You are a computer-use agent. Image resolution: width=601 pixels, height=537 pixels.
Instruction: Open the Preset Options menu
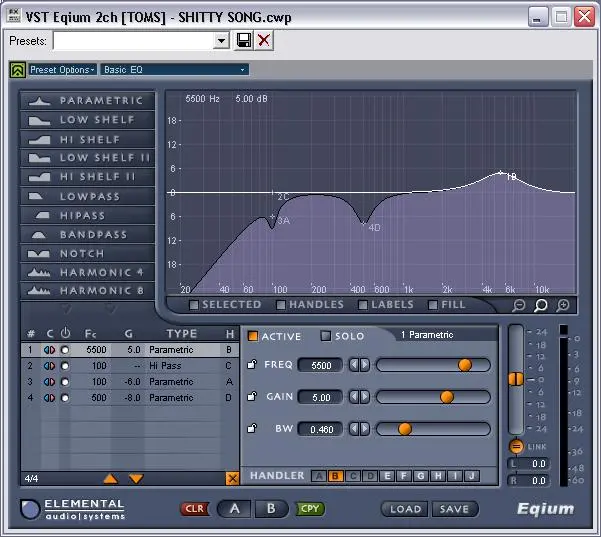[62, 70]
